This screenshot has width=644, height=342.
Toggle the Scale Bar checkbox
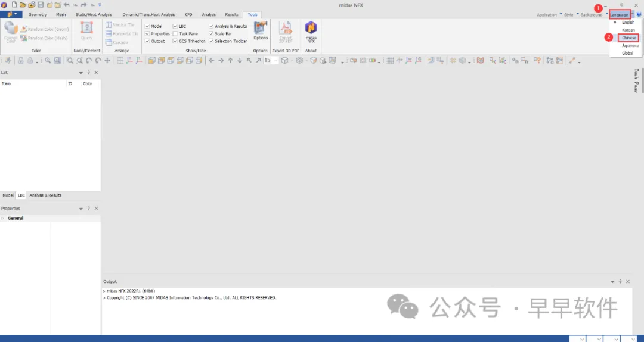tap(211, 34)
